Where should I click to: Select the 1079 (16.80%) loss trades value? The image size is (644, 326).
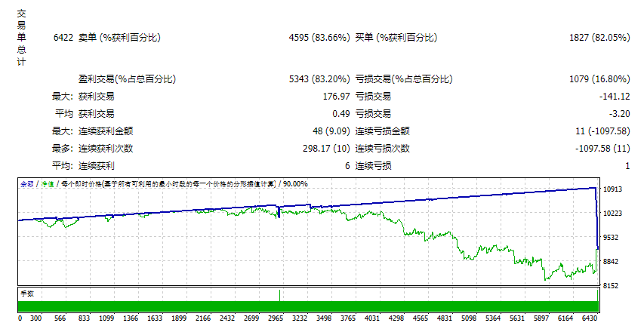click(599, 78)
